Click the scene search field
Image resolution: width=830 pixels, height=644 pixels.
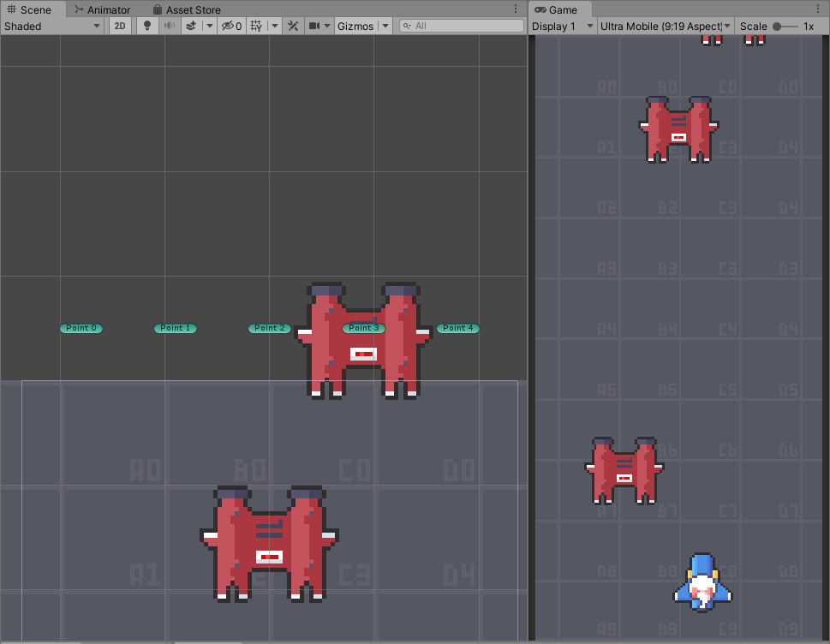462,26
